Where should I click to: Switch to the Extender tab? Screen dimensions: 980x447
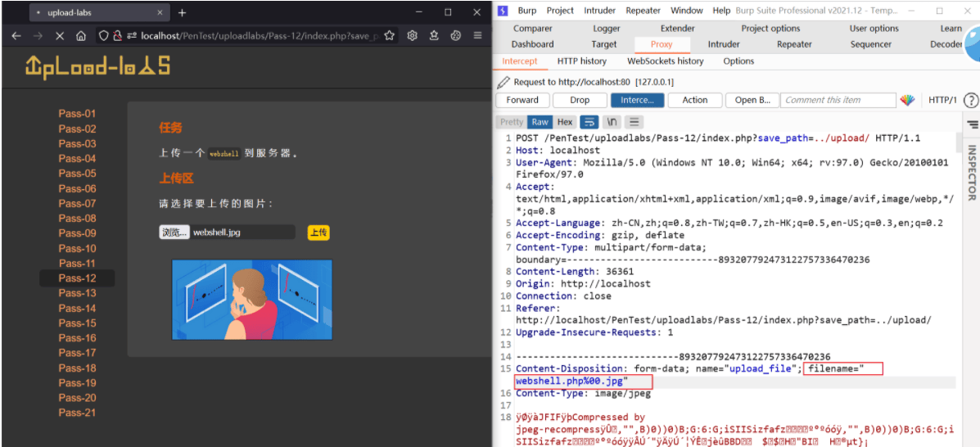coord(678,28)
